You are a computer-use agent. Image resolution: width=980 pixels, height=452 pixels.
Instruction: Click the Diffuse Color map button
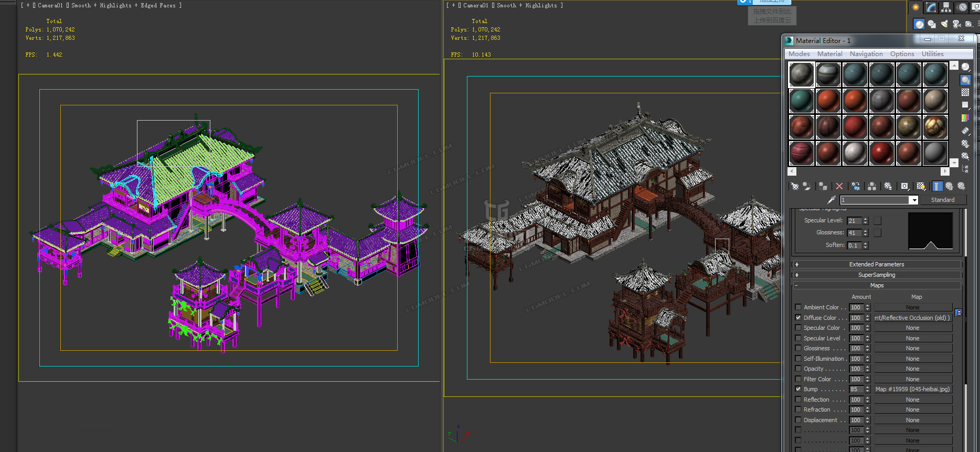point(913,318)
